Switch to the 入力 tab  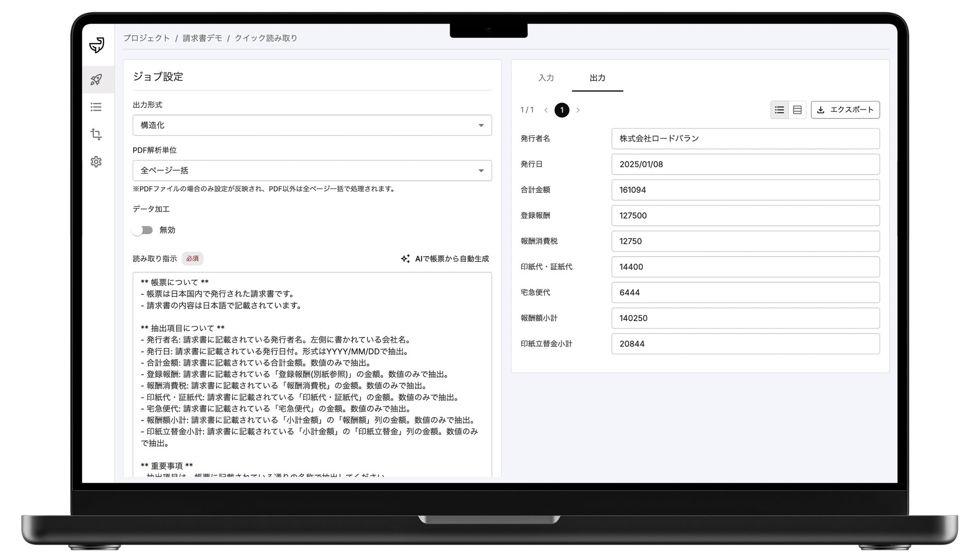coord(546,78)
